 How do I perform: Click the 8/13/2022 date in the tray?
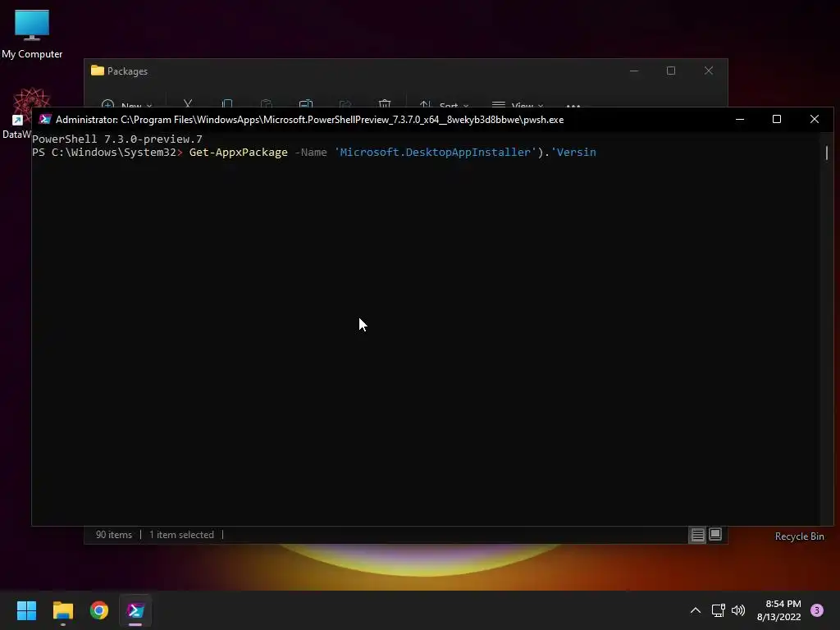pos(779,617)
